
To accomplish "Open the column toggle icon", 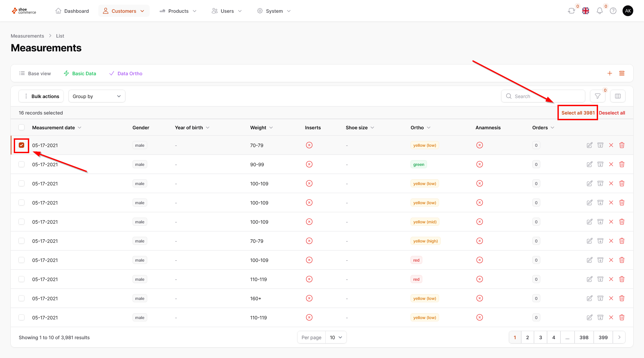I will (x=618, y=96).
